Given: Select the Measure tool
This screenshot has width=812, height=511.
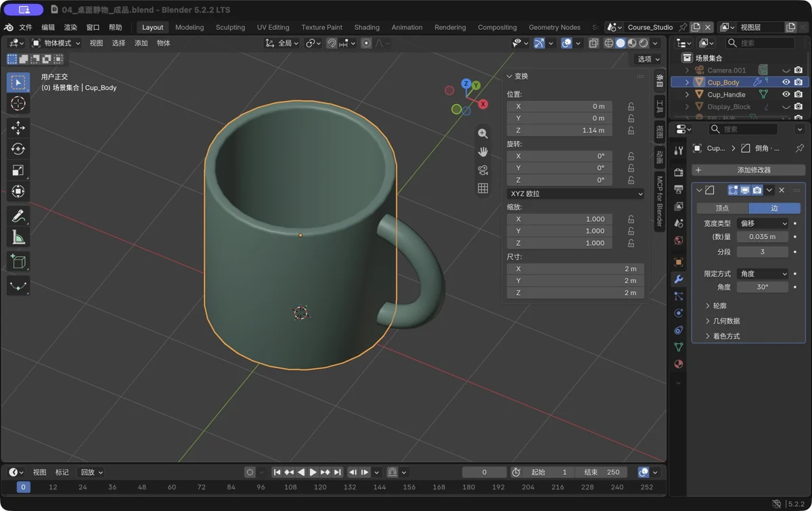Looking at the screenshot, I should coord(18,237).
